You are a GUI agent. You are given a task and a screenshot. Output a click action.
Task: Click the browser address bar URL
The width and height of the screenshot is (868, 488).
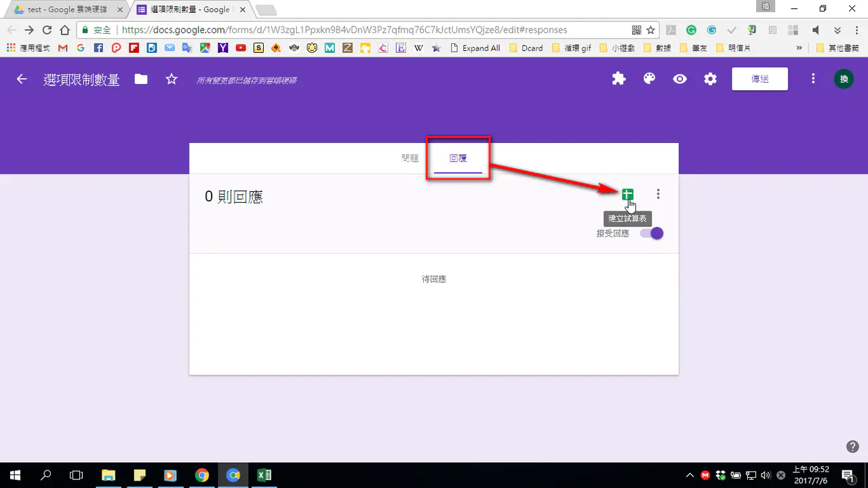(344, 30)
